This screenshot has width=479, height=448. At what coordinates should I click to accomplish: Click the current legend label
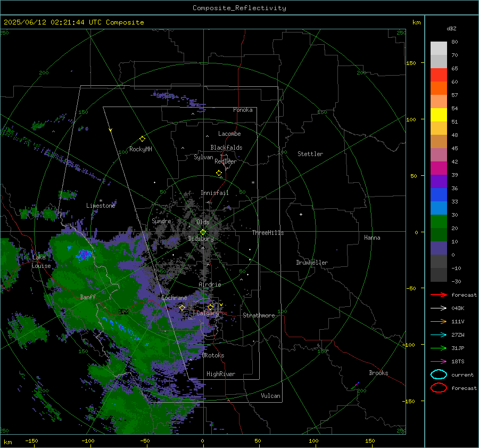point(463,375)
